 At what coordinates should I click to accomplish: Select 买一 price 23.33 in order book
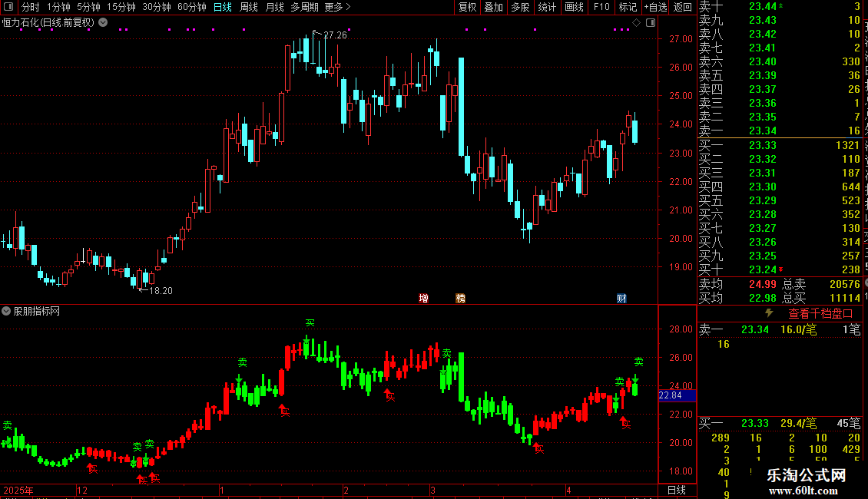click(763, 145)
